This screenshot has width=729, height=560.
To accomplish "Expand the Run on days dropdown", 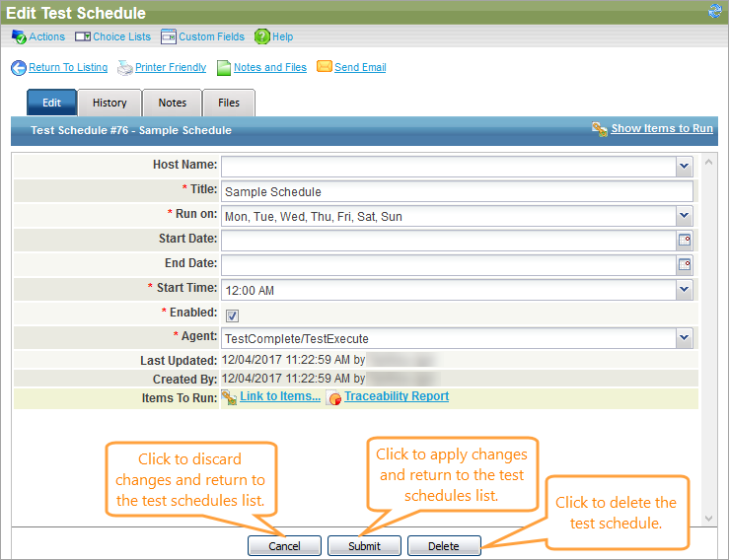I will click(x=685, y=216).
